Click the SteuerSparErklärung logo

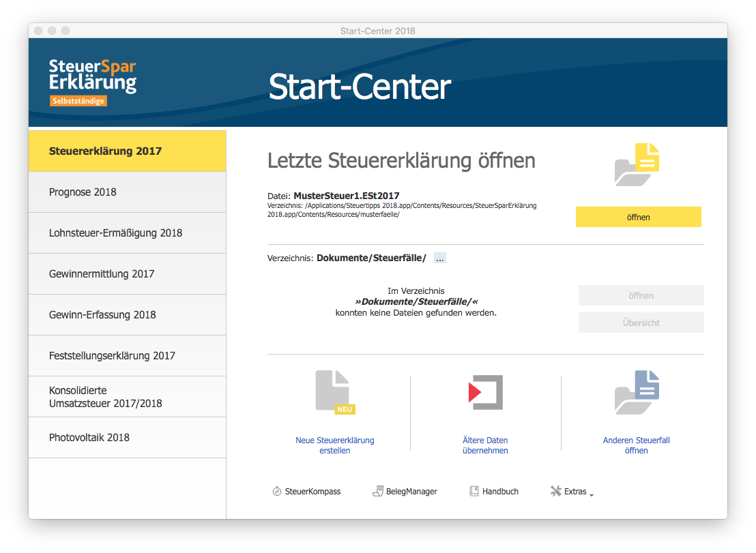pyautogui.click(x=93, y=82)
